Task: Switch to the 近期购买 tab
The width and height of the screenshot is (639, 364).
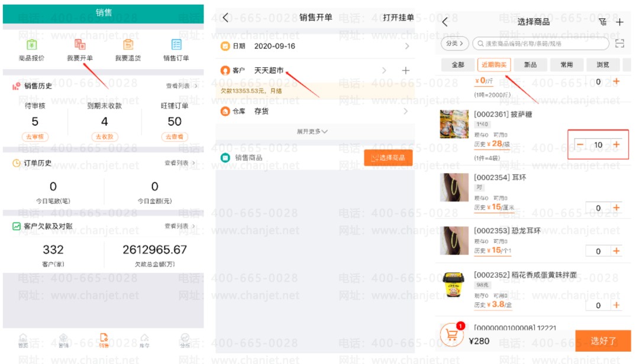Action: [x=493, y=64]
